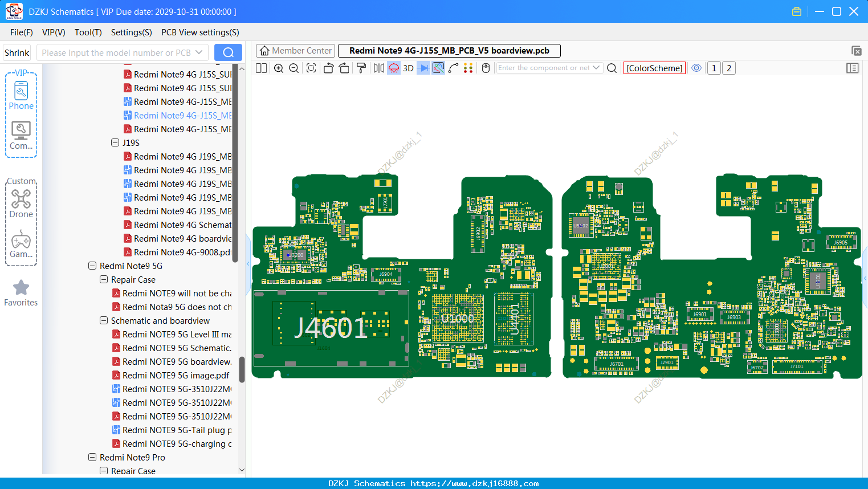Collapse the J19S folder
Viewport: 868px width, 489px height.
click(115, 142)
